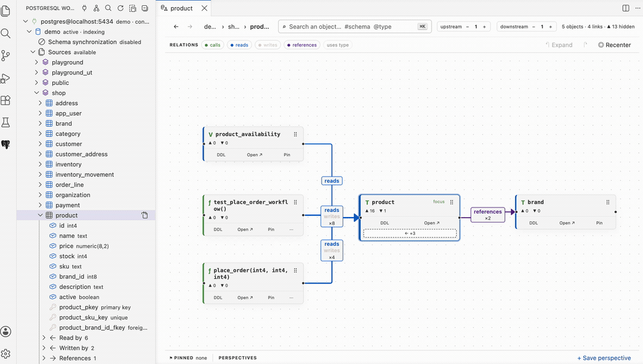
Task: Collapse the demo database node
Action: click(29, 32)
